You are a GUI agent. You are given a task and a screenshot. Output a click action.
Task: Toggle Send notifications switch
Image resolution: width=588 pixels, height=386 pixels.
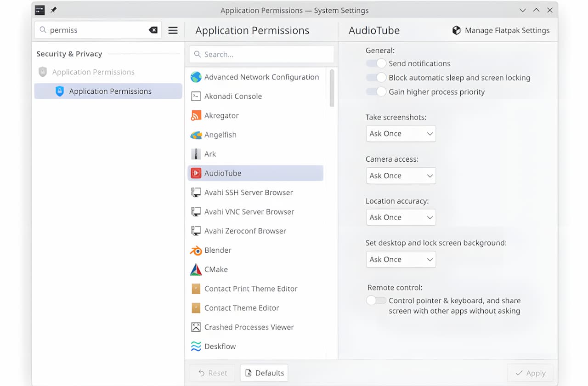click(x=376, y=63)
